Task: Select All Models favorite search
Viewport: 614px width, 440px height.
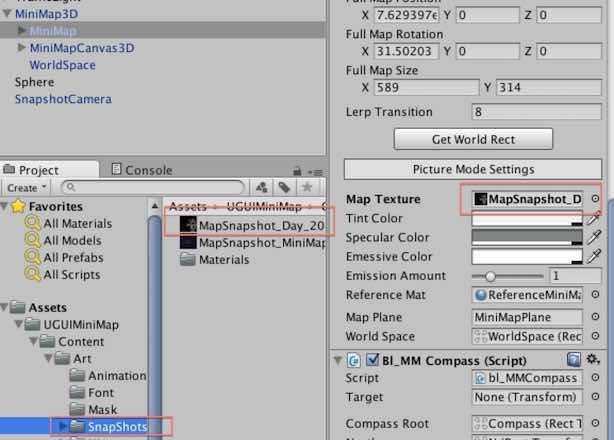Action: [63, 240]
